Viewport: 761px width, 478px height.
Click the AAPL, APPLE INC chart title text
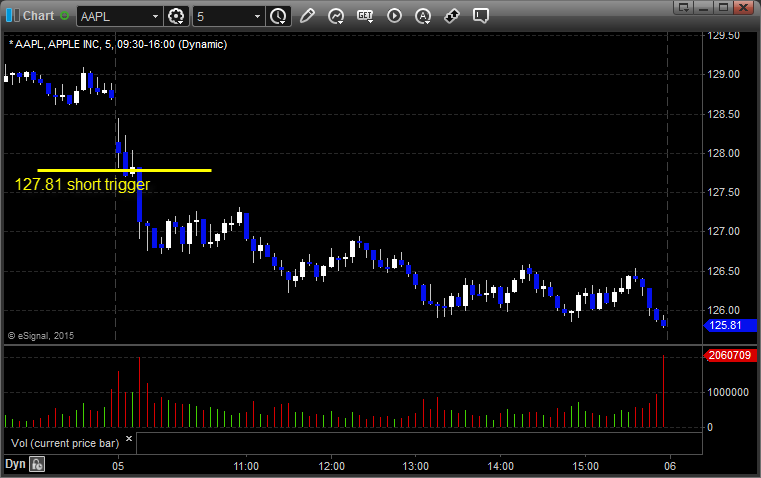point(118,44)
